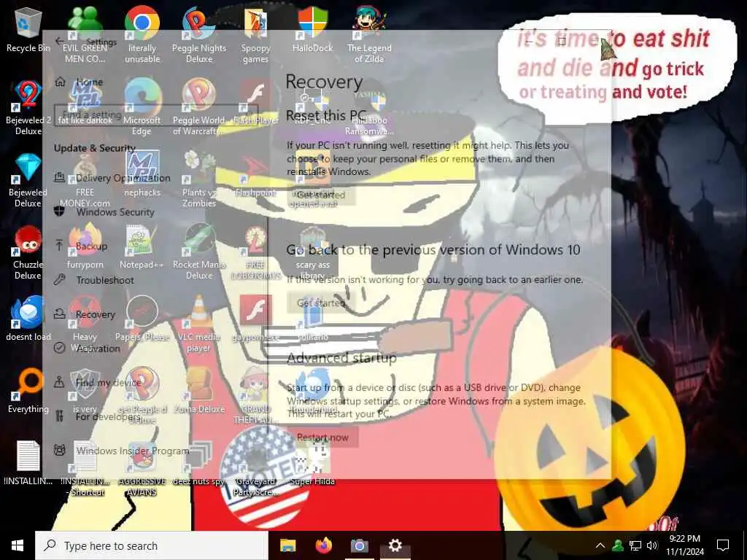This screenshot has height=560, width=747.
Task: Open Troubleshoot settings page
Action: pyautogui.click(x=94, y=280)
